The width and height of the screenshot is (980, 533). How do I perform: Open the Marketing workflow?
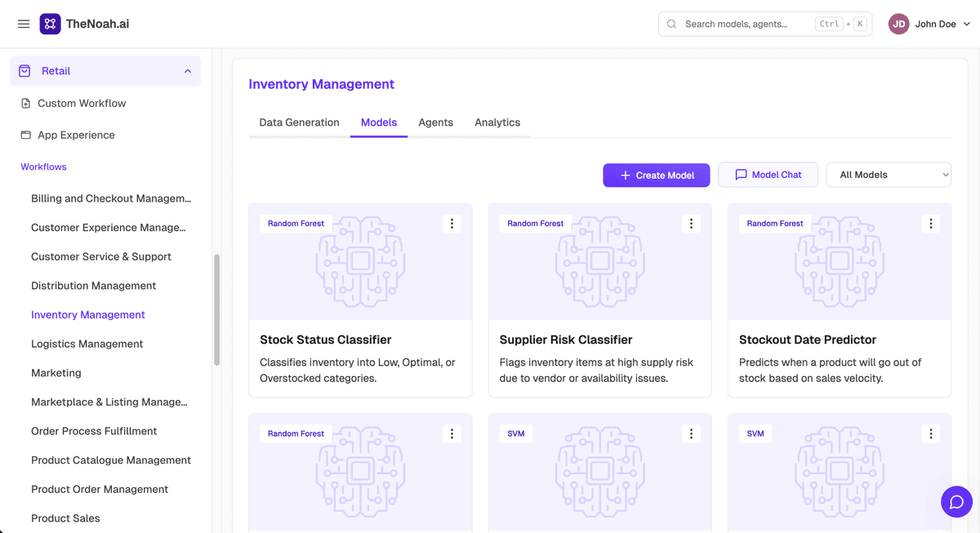pos(56,373)
